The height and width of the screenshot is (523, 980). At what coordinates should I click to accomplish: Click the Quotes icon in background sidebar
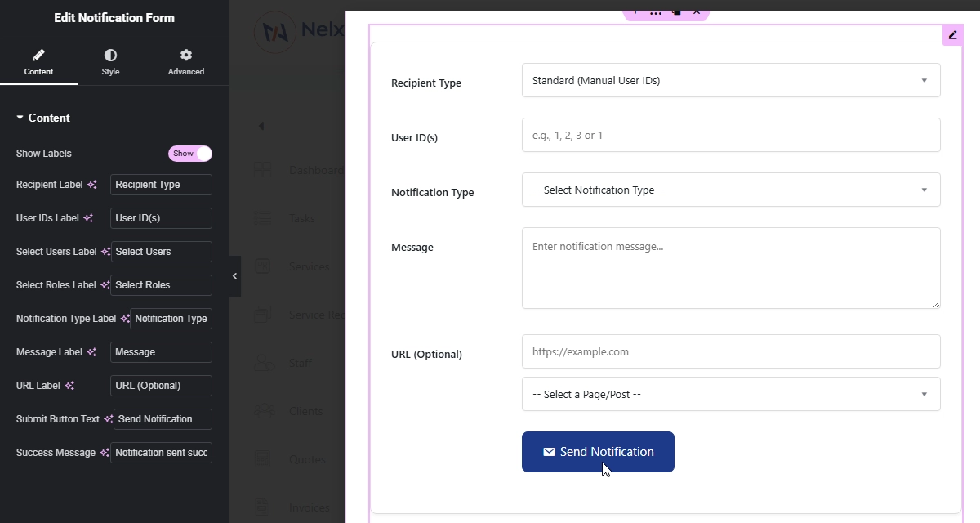pyautogui.click(x=262, y=459)
